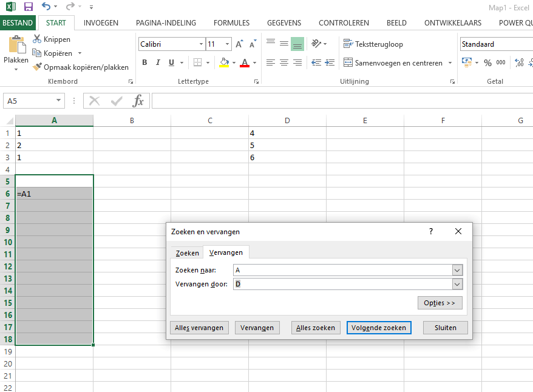Viewport: 533px width, 392px height.
Task: Toggle Tekstterugloop wrap text
Action: click(373, 44)
